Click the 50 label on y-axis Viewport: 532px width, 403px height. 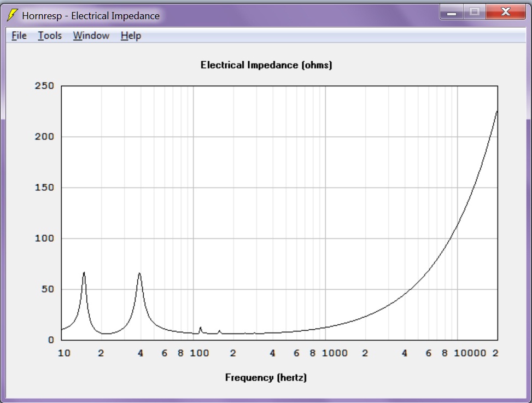pyautogui.click(x=48, y=289)
